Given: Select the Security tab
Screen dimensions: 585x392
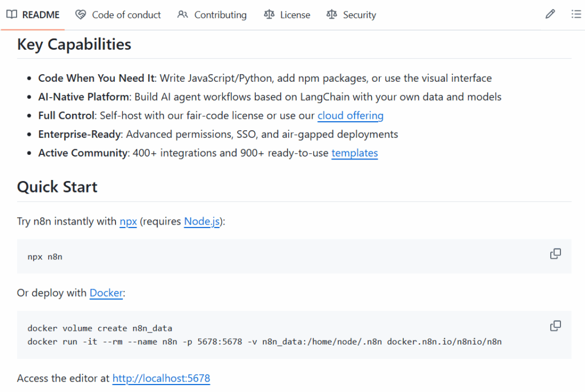Looking at the screenshot, I should click(x=351, y=15).
